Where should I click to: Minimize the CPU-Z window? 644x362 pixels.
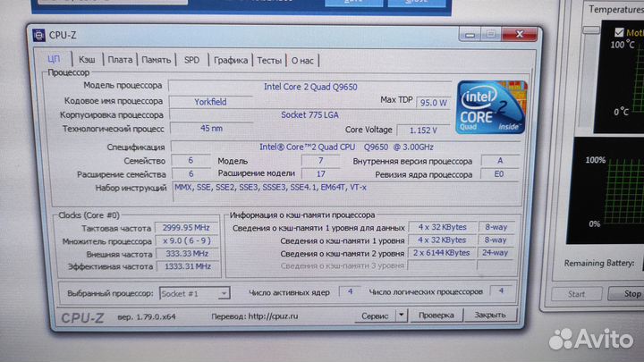[x=470, y=35]
